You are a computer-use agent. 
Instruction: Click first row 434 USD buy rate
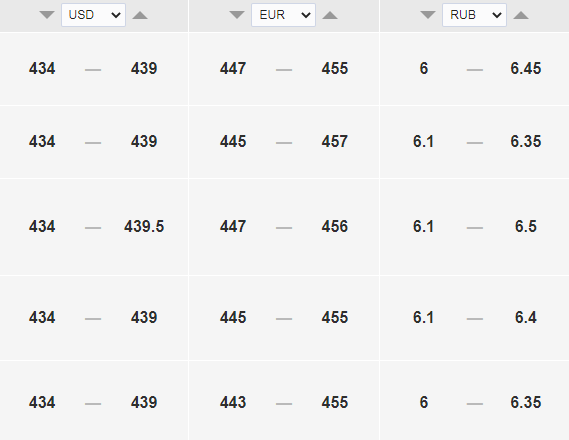pyautogui.click(x=42, y=69)
